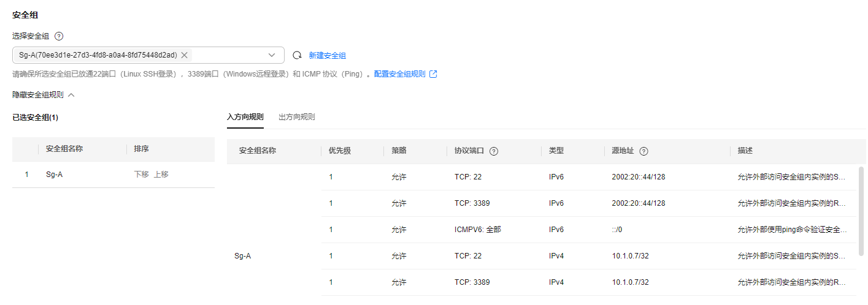
Task: Click the 10.1.0.7/32 address in TCP: 3389 row
Action: 630,282
